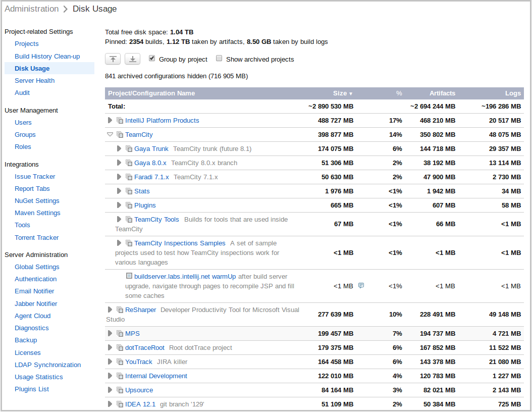Uncheck the Group by project checkbox
The height and width of the screenshot is (413, 532).
[152, 58]
